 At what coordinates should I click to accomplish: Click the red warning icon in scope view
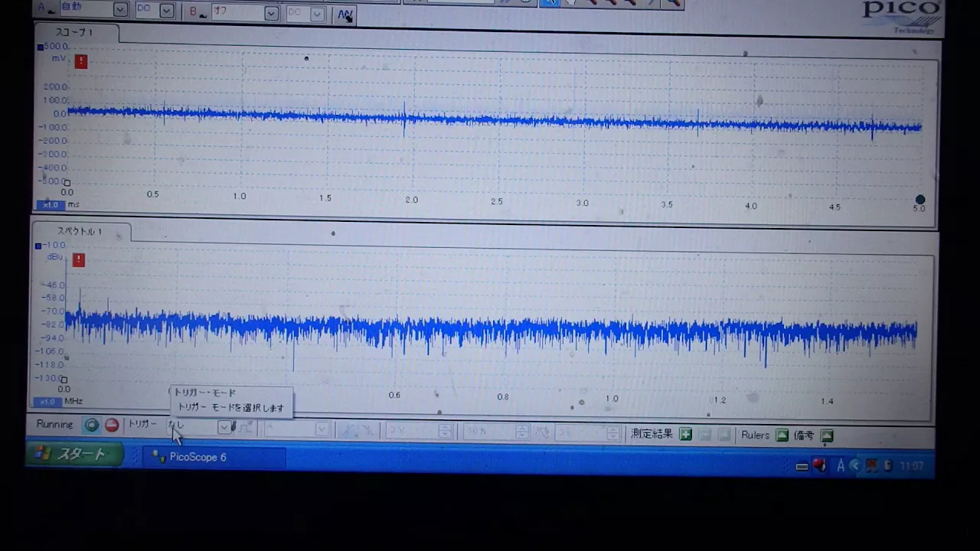(x=81, y=61)
